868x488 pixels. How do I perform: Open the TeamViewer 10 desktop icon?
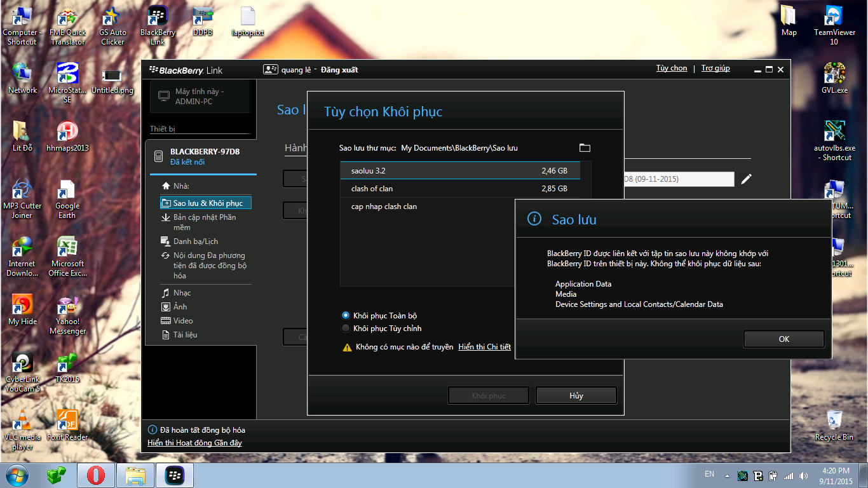click(834, 25)
